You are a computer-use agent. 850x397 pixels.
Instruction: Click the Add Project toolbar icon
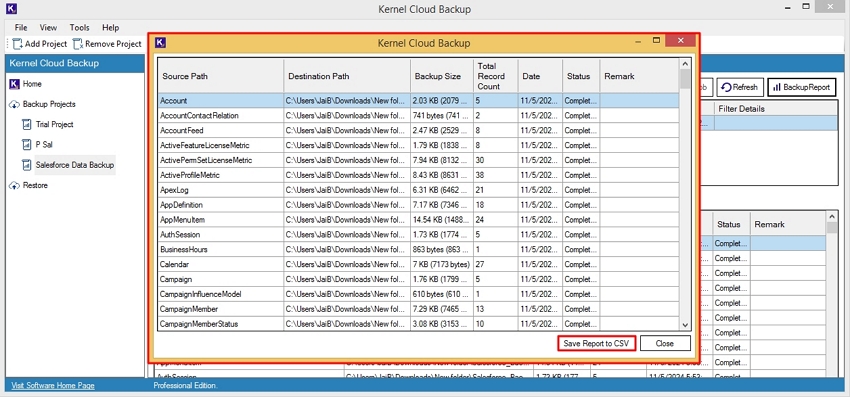tap(18, 44)
